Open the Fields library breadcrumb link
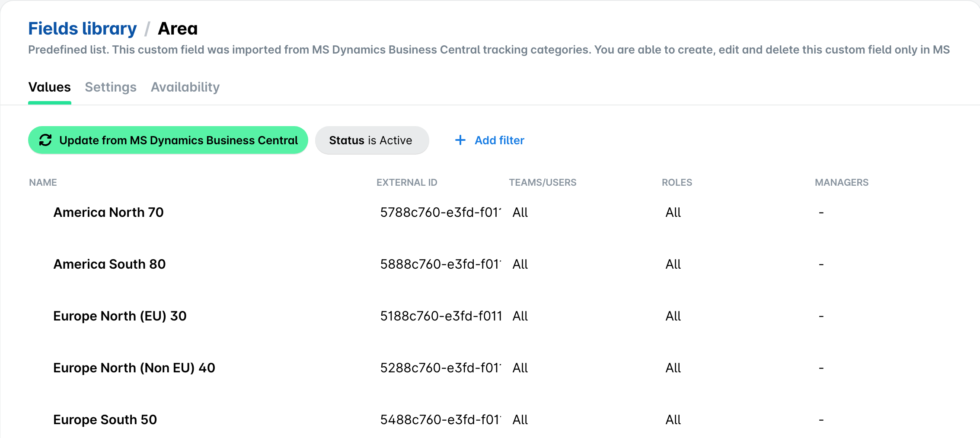 [83, 29]
